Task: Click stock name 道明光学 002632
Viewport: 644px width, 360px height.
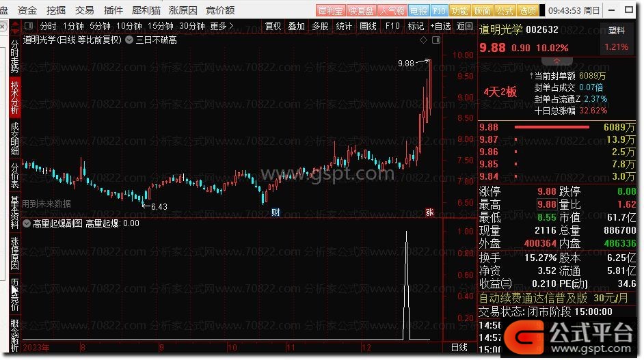Action: (519, 29)
